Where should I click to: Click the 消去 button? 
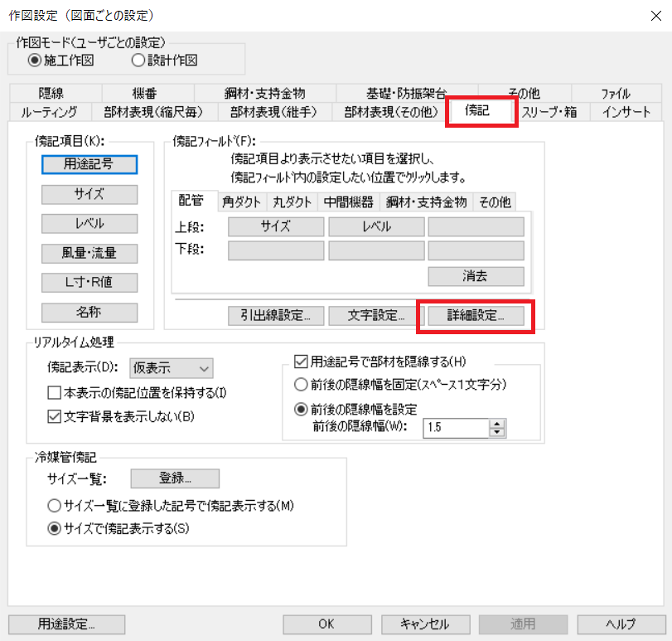(476, 276)
